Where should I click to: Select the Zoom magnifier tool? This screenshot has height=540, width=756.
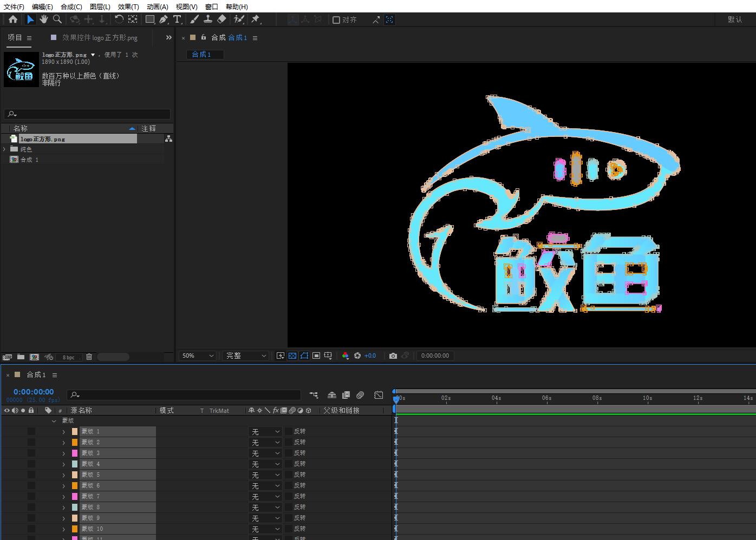pos(57,19)
